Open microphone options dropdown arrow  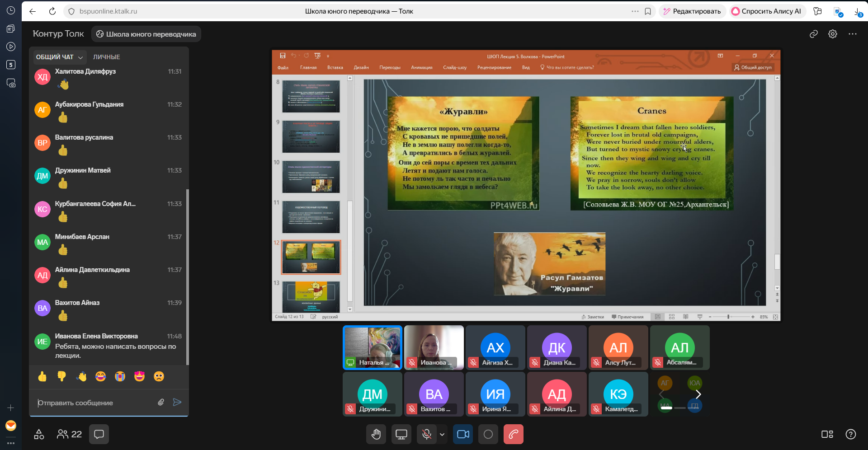click(442, 434)
